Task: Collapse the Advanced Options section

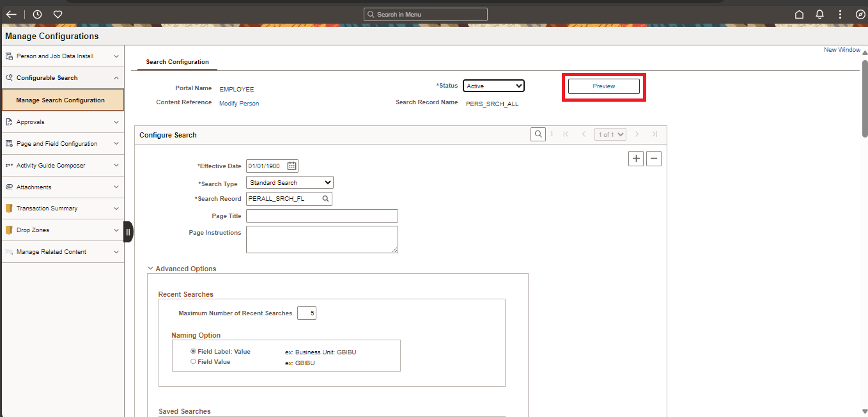Action: (151, 269)
